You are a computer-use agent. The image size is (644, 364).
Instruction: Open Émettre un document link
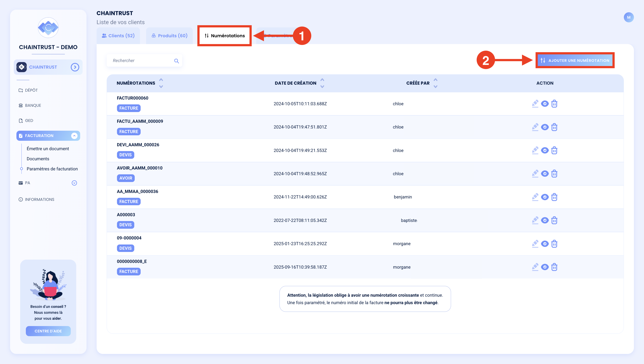pos(48,149)
